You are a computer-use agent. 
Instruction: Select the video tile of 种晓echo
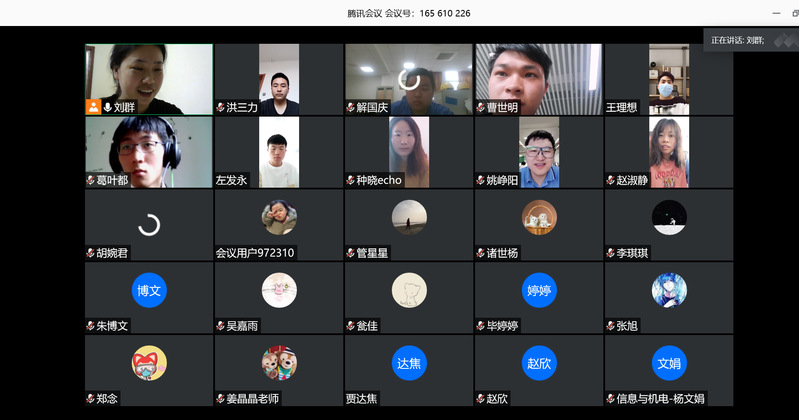click(409, 150)
